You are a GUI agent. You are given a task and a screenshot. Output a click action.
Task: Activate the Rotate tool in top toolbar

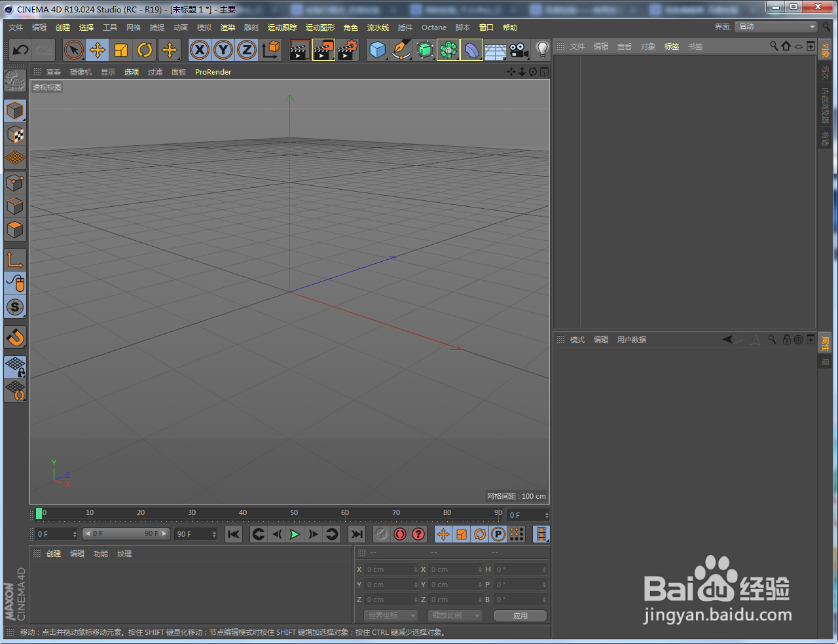coord(145,50)
